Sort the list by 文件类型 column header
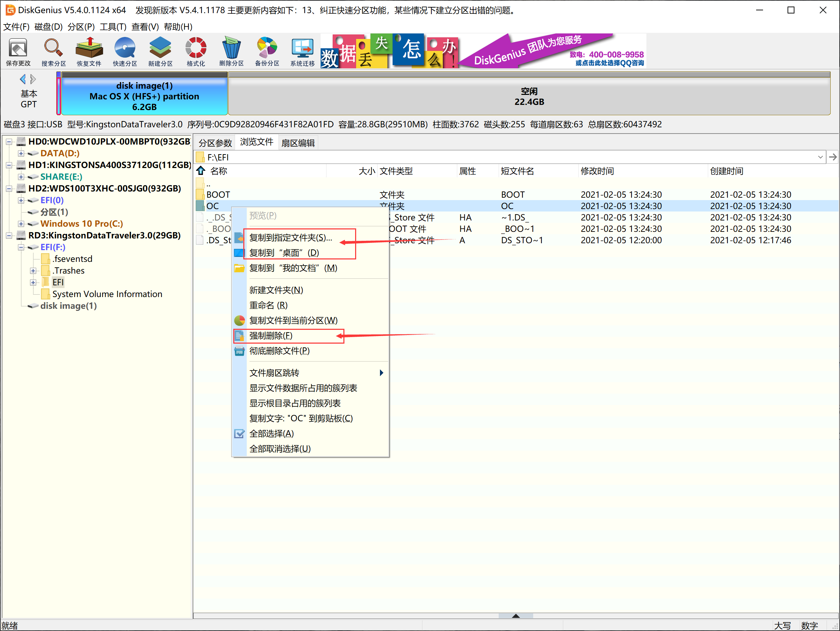Image resolution: width=840 pixels, height=631 pixels. 417,171
